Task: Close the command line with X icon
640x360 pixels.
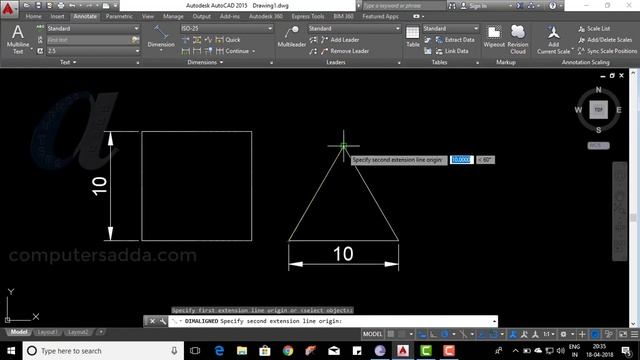Action: click(152, 321)
